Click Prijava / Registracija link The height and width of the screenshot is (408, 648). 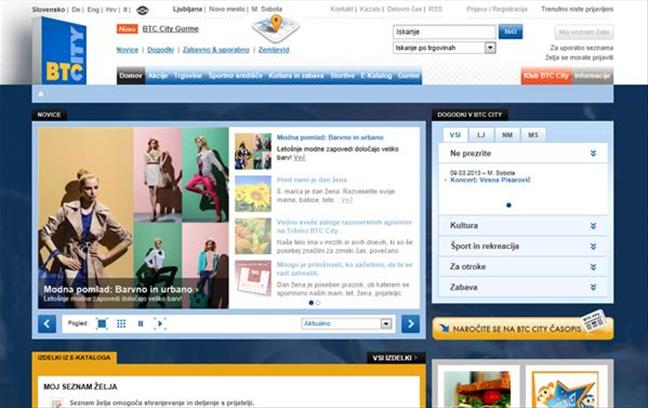497,9
